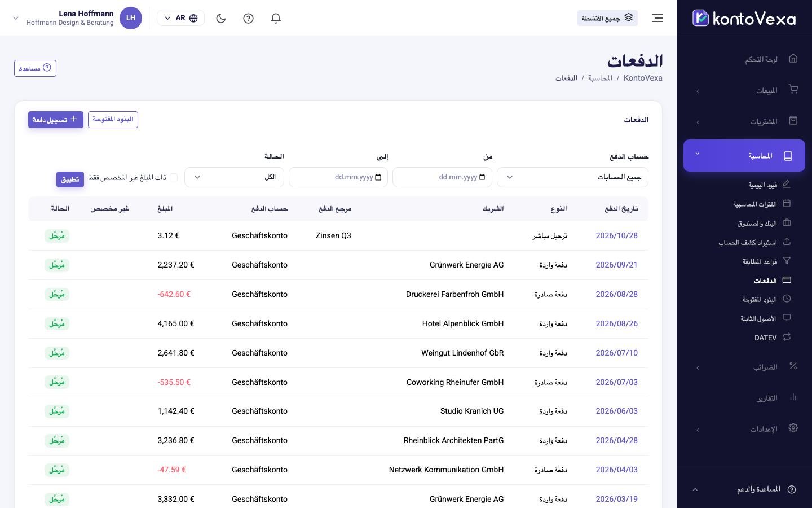Click the Druckerei Farbenfroh GmbH partner cell

tap(454, 294)
